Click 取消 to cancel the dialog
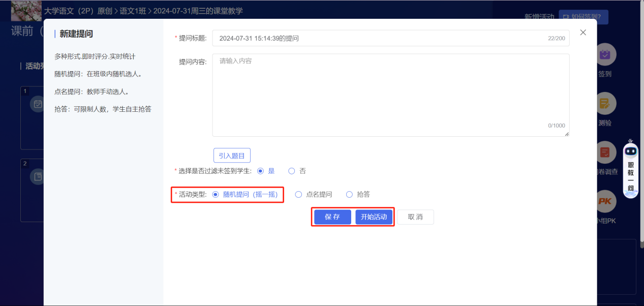Viewport: 644px width, 306px height. [415, 217]
